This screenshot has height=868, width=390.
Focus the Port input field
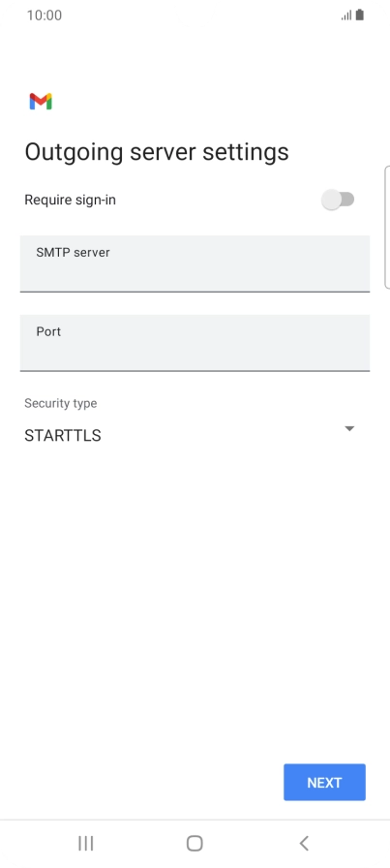[195, 343]
